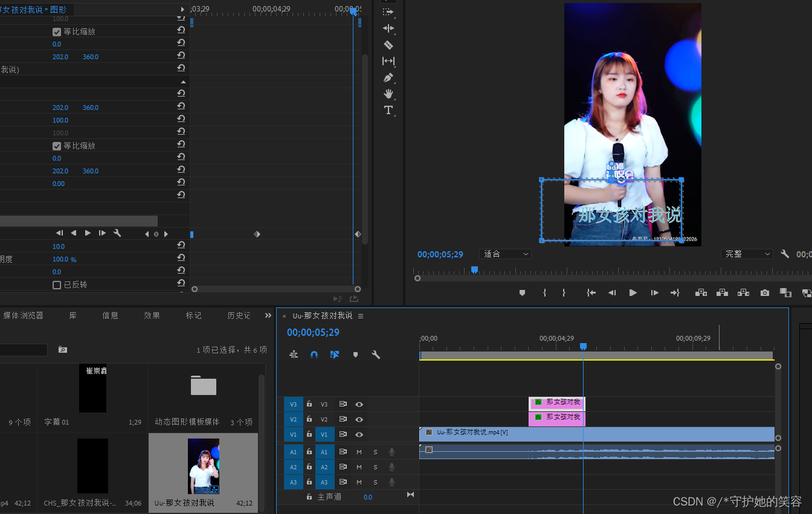Screen dimensions: 812x514
Task: Solo audio track A2
Action: [375, 467]
